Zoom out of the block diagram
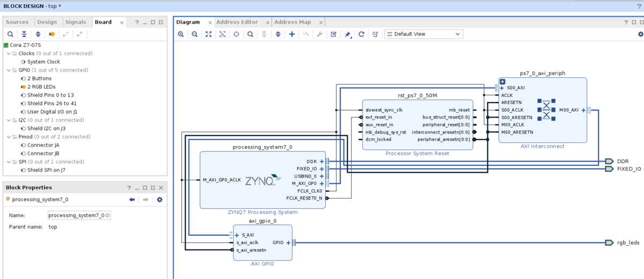Viewport: 644px width, 279px height. coord(195,34)
